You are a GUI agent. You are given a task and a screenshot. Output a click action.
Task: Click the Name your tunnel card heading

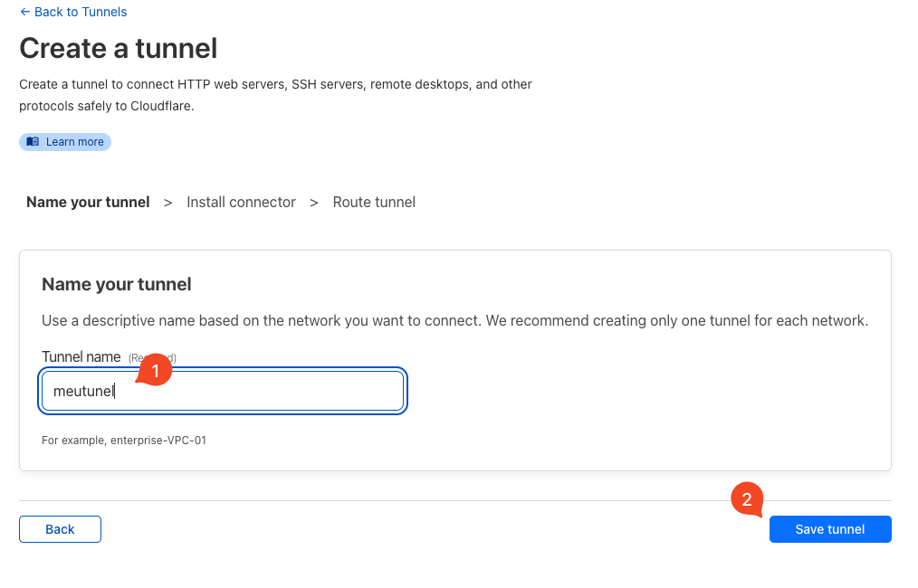click(117, 284)
